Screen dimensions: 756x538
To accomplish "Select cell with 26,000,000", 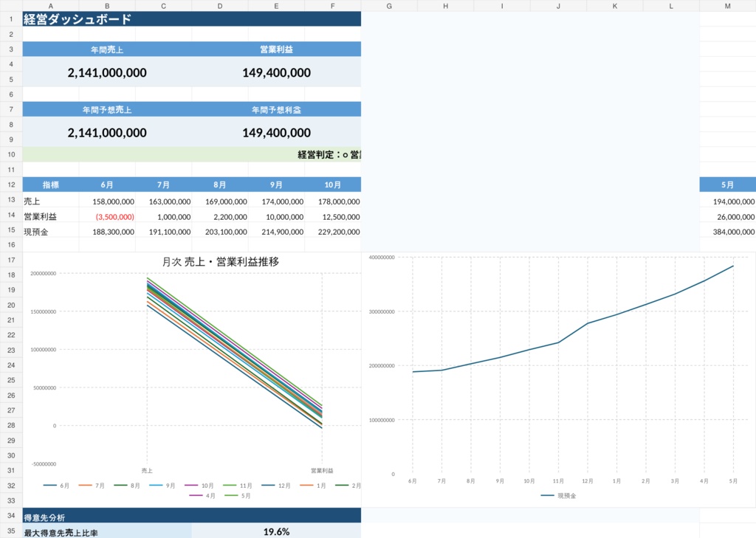I will (x=727, y=216).
